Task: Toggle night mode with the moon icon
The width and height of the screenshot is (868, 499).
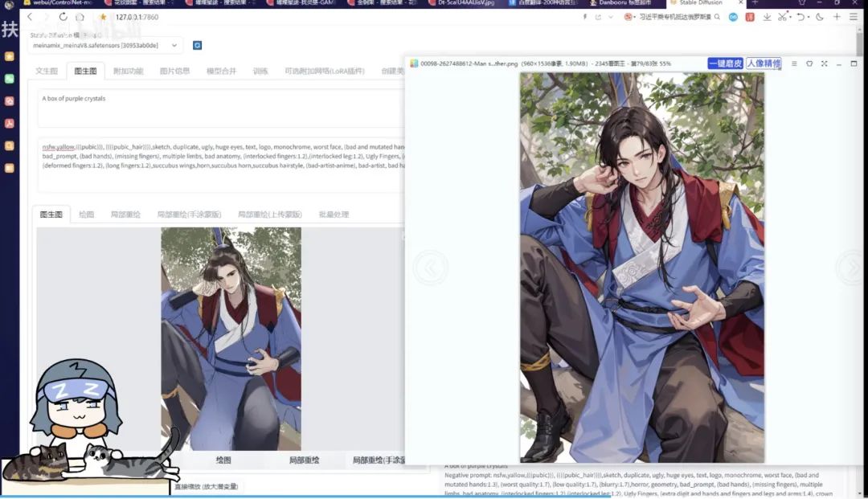Action: pos(820,17)
